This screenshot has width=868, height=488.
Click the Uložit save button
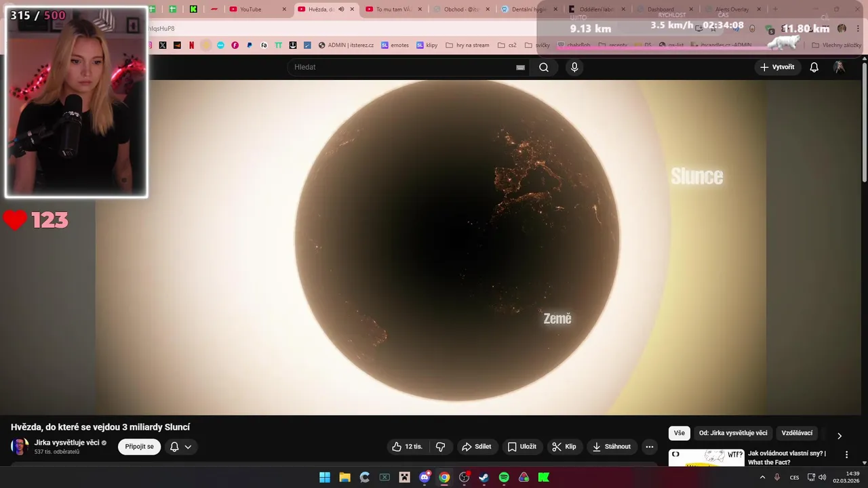[522, 447]
